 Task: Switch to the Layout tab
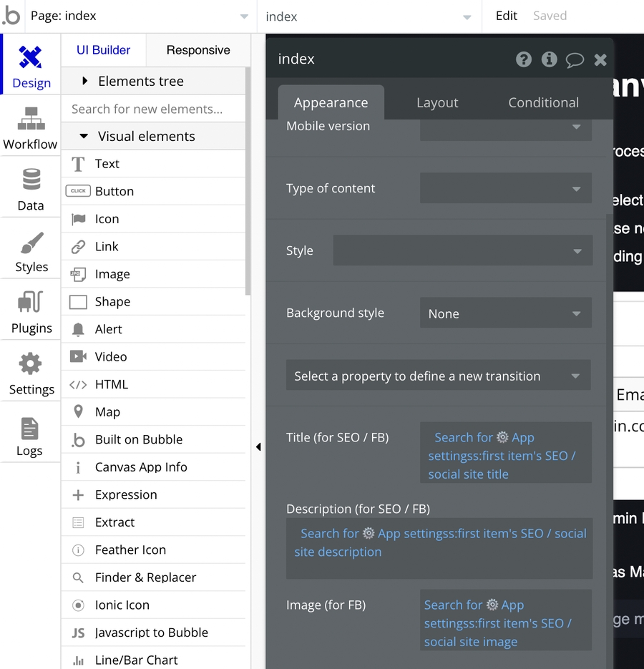[437, 102]
